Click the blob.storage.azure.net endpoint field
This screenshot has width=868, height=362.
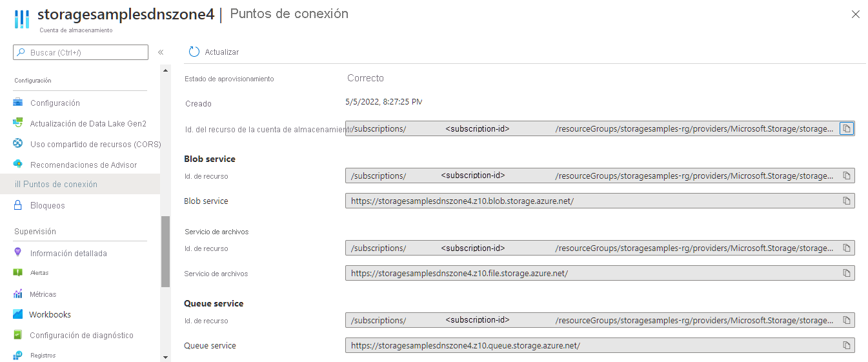[600, 201]
